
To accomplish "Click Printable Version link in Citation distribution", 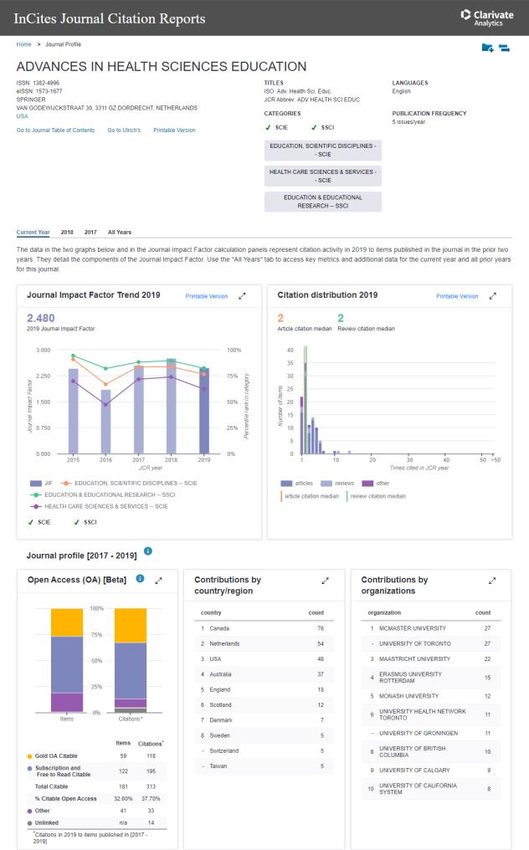I will coord(457,296).
